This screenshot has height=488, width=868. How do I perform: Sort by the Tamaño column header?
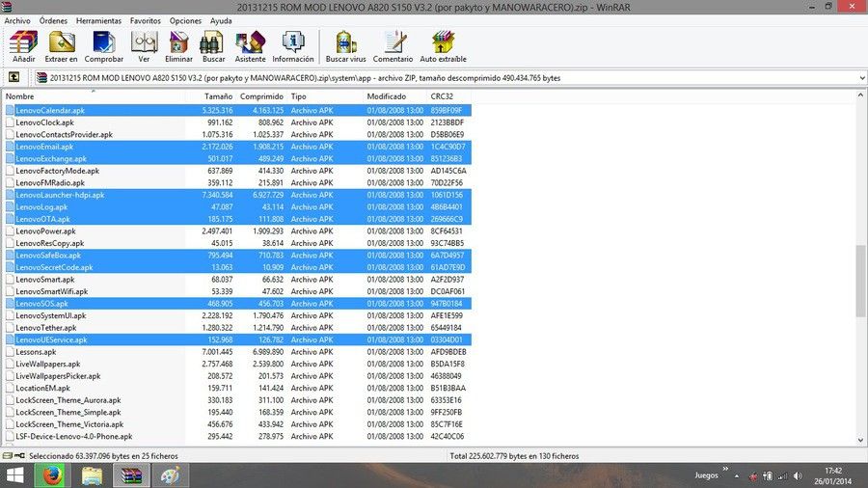pos(211,96)
